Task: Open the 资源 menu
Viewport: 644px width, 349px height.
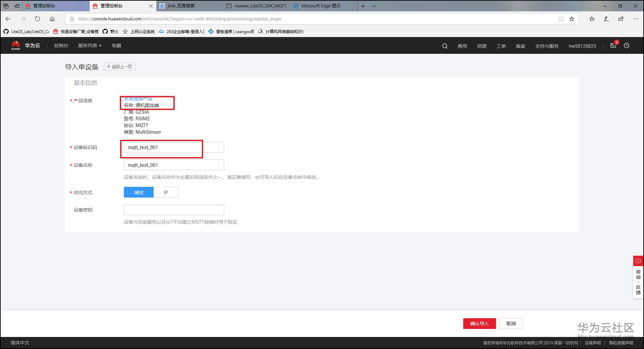Action: (482, 46)
